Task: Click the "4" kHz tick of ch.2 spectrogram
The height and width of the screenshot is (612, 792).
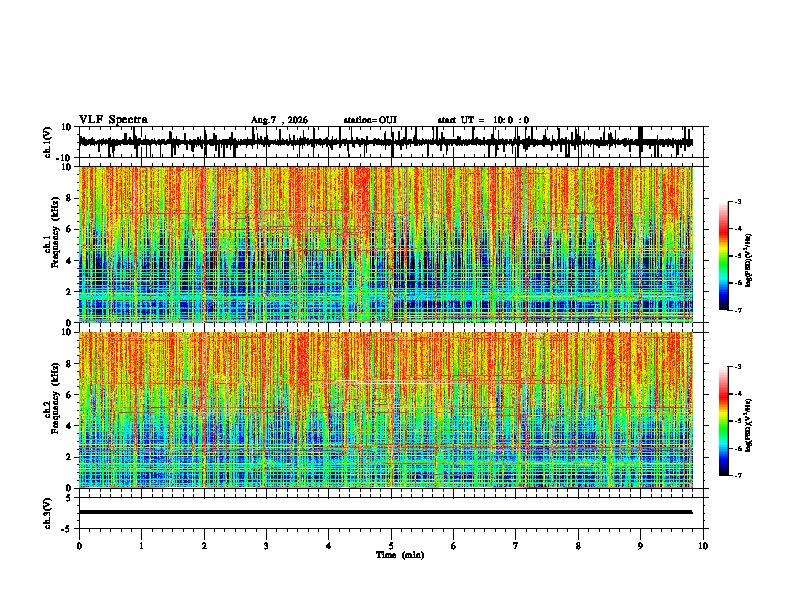Action: (x=69, y=426)
